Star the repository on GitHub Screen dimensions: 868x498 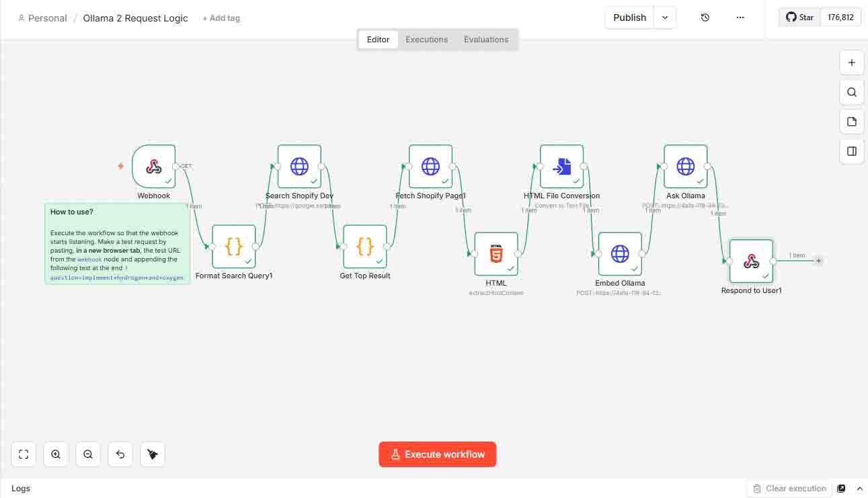point(799,17)
